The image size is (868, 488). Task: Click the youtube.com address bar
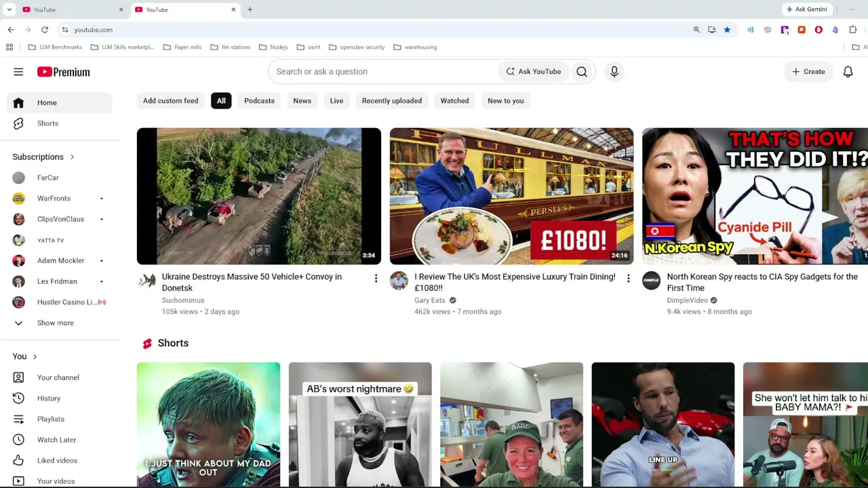pos(373,30)
